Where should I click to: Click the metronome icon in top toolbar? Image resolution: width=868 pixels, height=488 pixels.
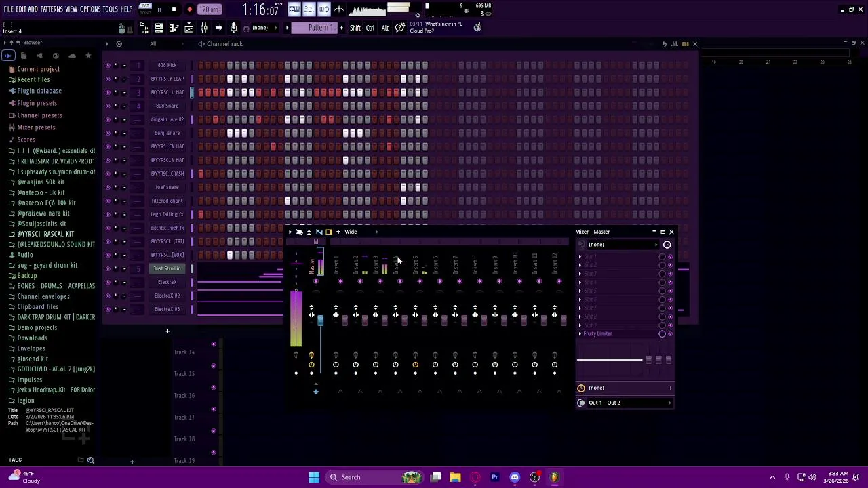(339, 9)
